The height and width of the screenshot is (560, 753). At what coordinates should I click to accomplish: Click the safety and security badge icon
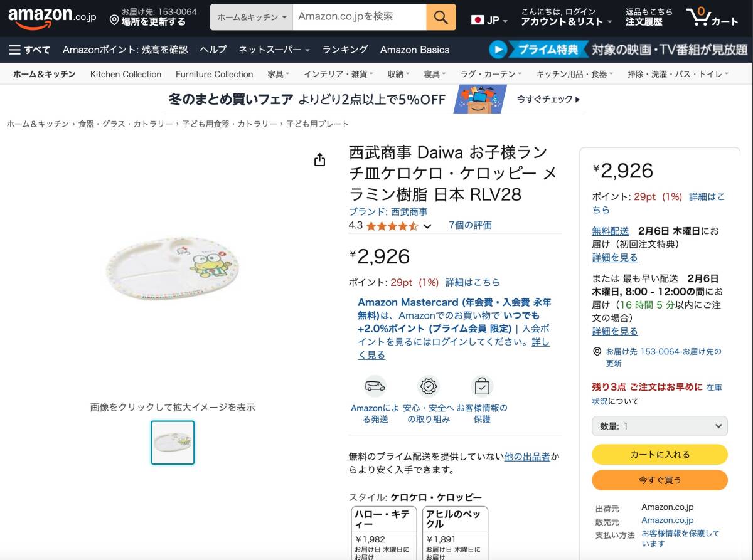[x=429, y=386]
